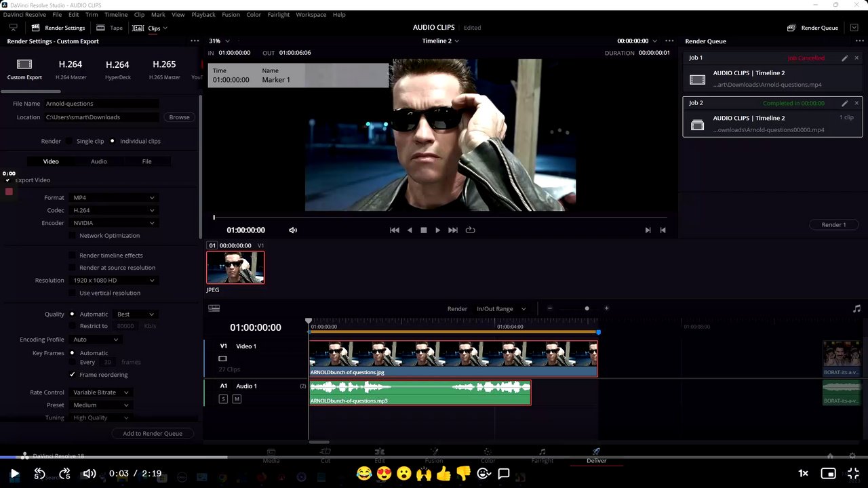Open the Fairlight menu

pyautogui.click(x=279, y=14)
